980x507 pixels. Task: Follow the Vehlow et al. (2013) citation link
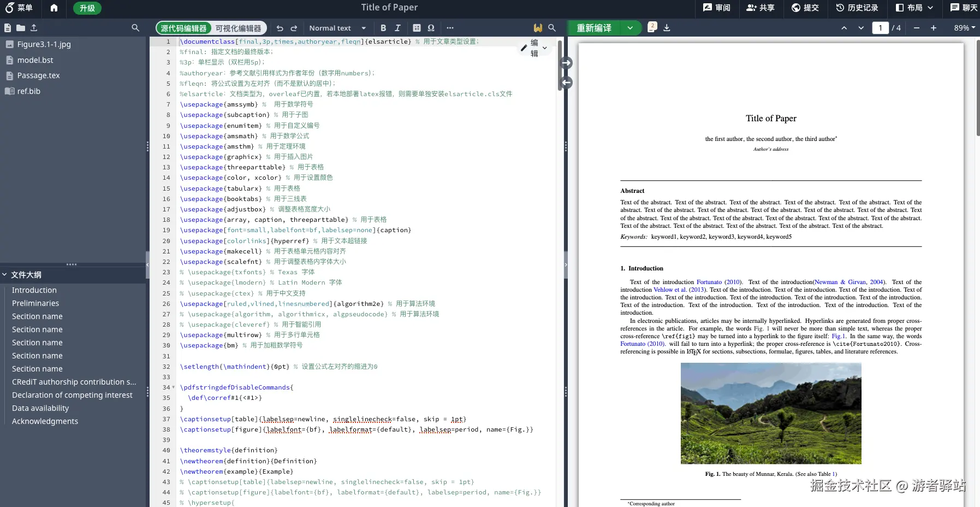coord(679,290)
